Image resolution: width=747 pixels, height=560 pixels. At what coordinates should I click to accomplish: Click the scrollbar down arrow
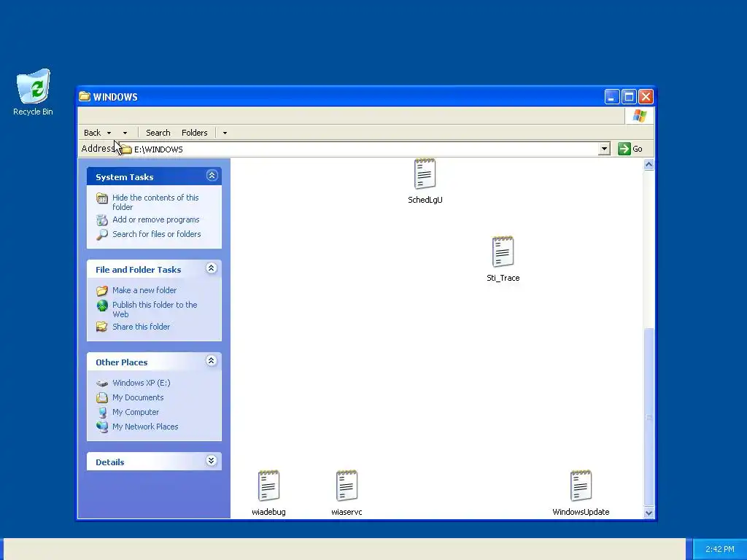click(x=649, y=513)
